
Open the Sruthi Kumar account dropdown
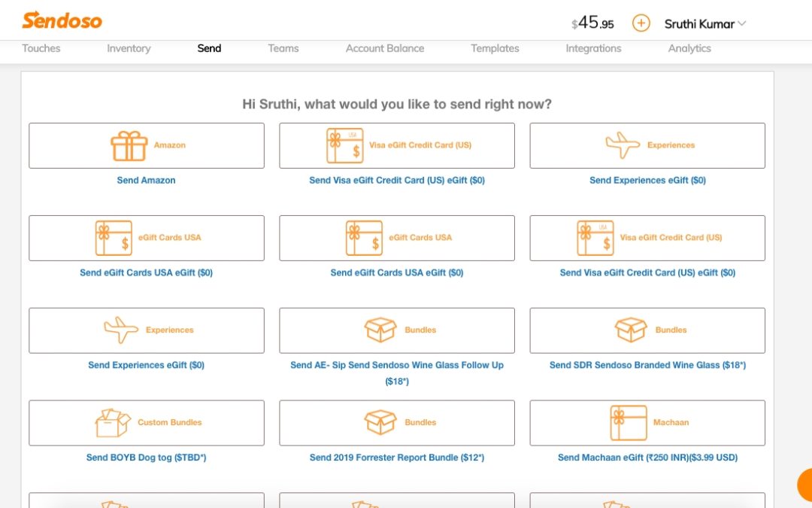[704, 24]
